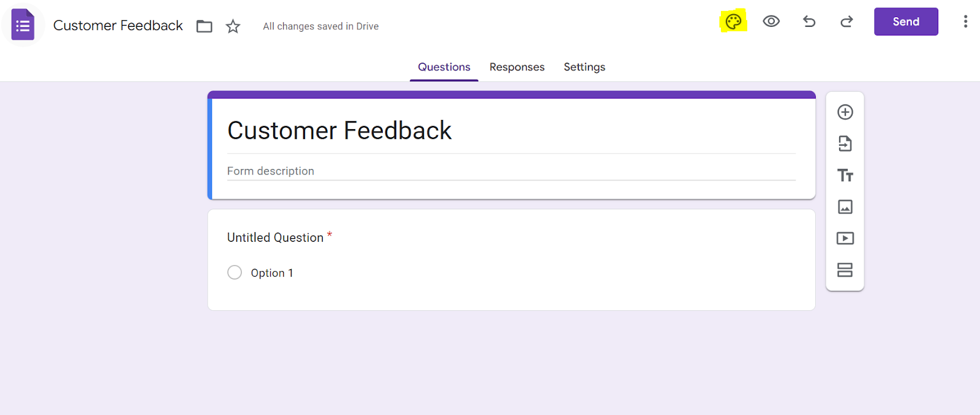980x415 pixels.
Task: Open the Customize theme palette icon
Action: (x=733, y=22)
